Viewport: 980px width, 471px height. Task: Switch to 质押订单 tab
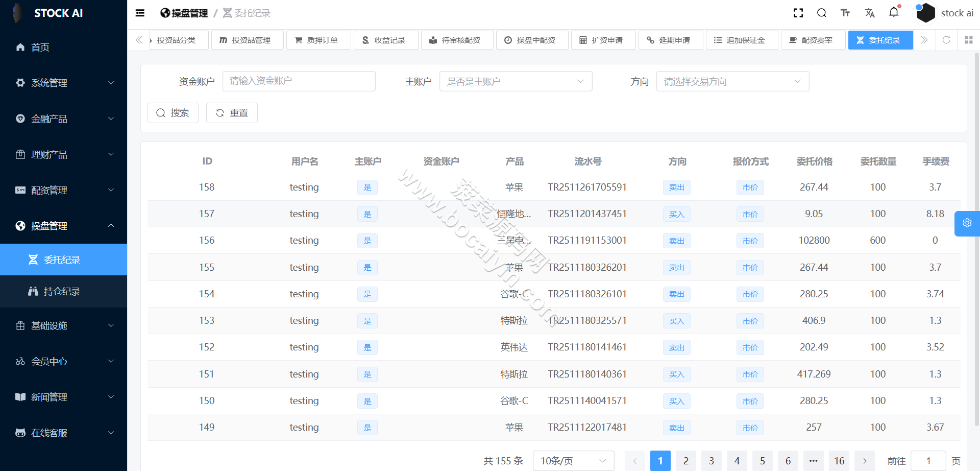[319, 40]
